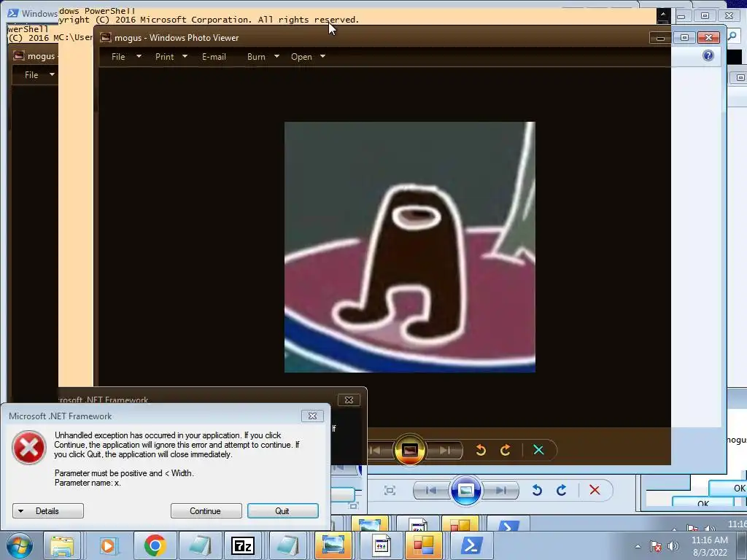Screen dimensions: 747x560
Task: Go to previous image in front dark Photo Viewer
Action: 376,450
